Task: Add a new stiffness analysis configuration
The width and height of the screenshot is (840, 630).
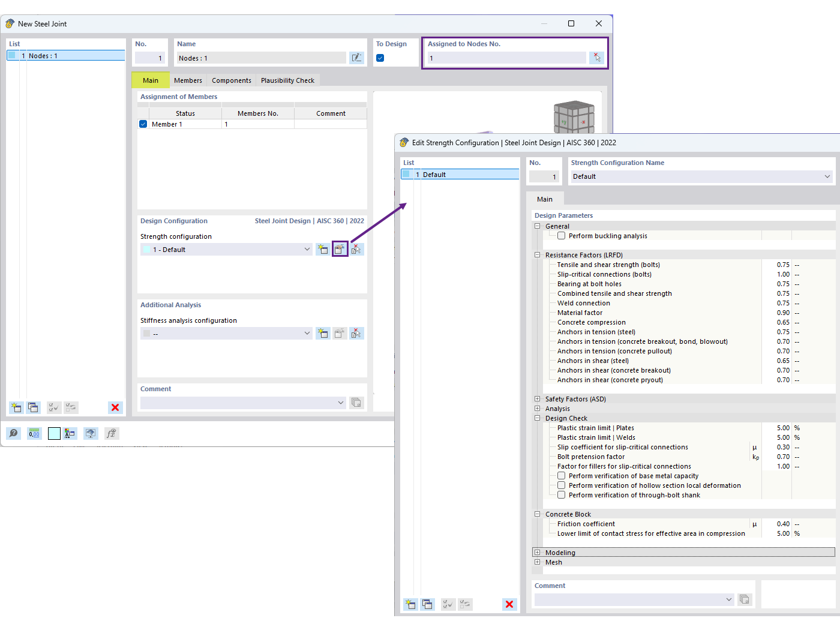Action: click(322, 333)
